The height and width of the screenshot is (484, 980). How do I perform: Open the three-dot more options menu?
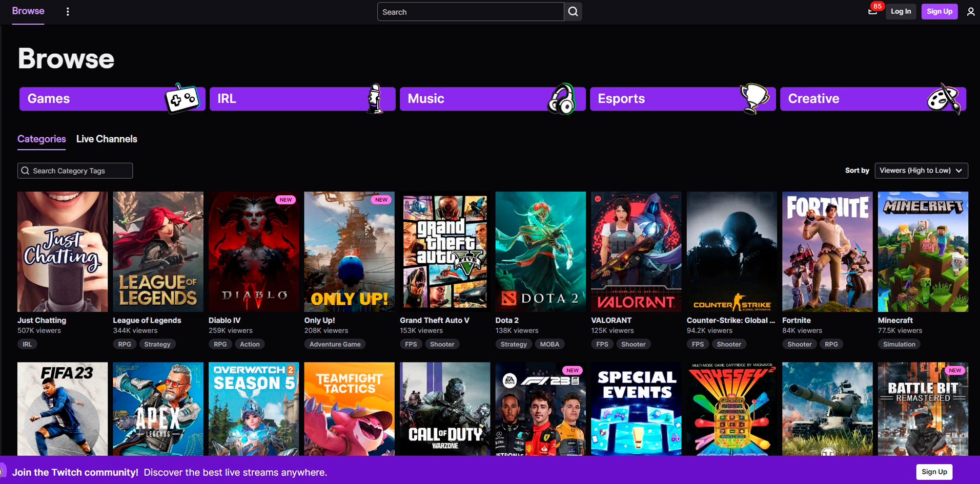[68, 11]
